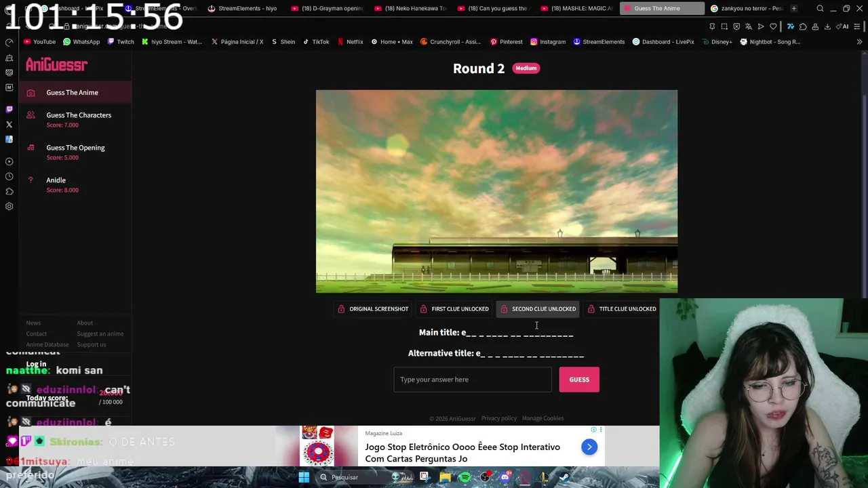
Task: Open the Manage Cookies link
Action: (x=542, y=418)
